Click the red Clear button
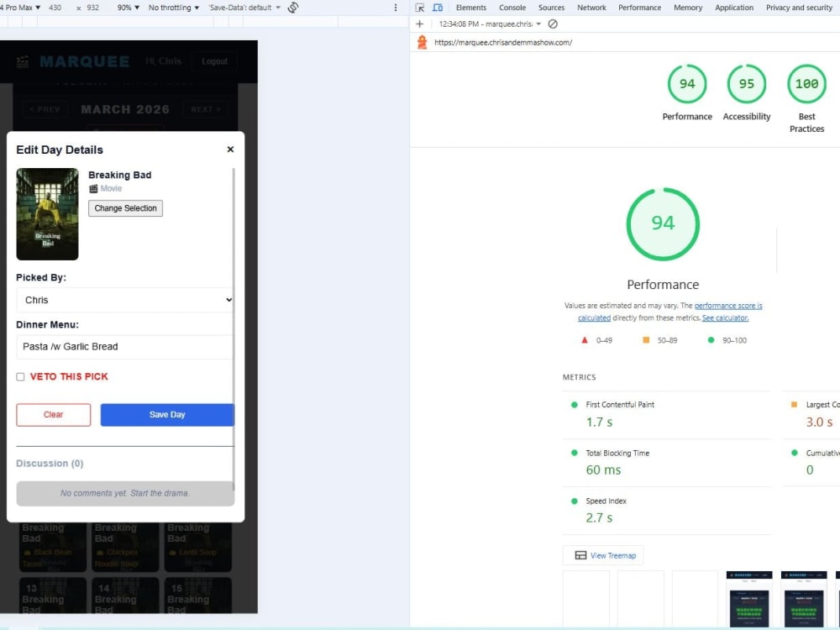The image size is (840, 630). (x=54, y=415)
